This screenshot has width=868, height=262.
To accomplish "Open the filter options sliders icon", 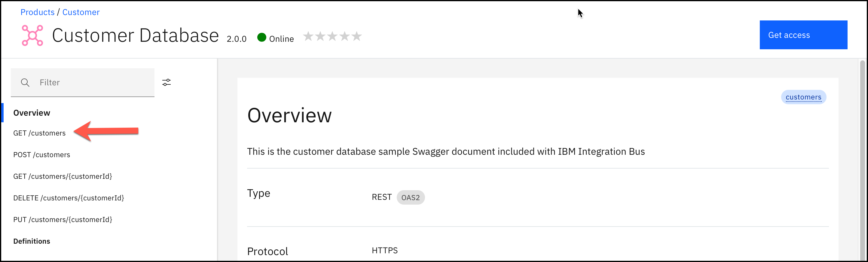I will point(167,83).
